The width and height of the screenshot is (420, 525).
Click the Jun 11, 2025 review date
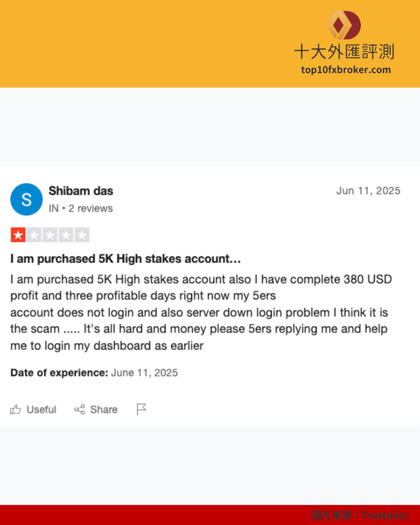pos(368,191)
